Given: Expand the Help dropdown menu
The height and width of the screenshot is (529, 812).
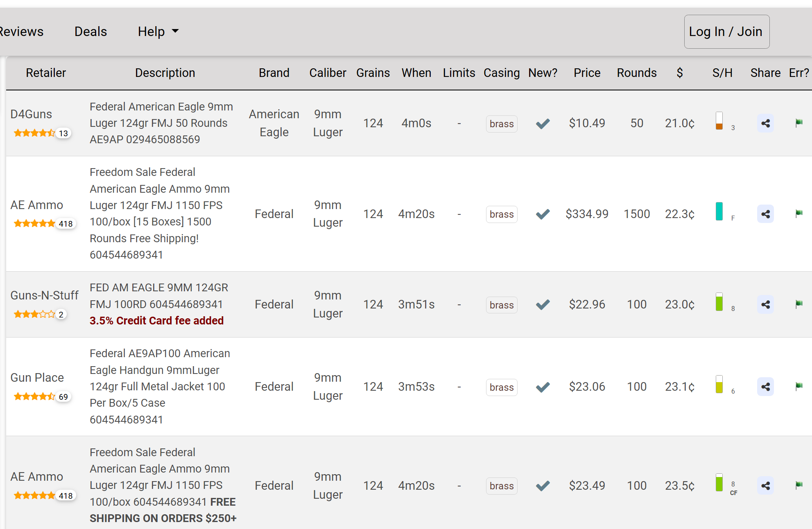Looking at the screenshot, I should 158,32.
